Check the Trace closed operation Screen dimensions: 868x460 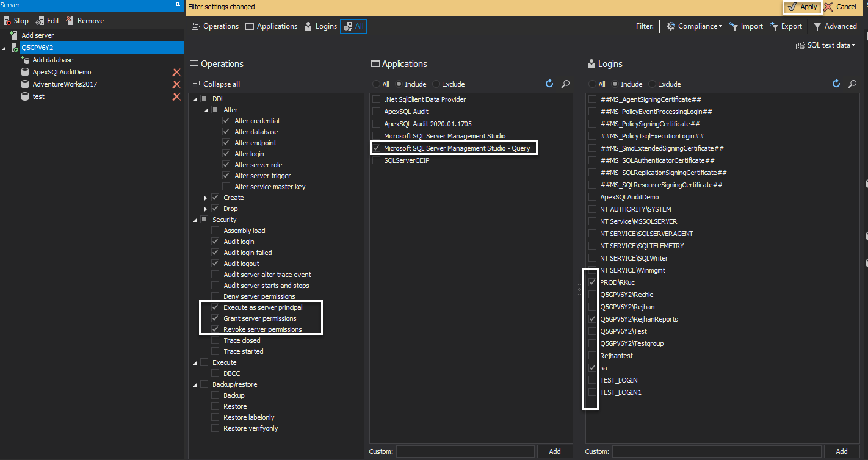pos(215,340)
